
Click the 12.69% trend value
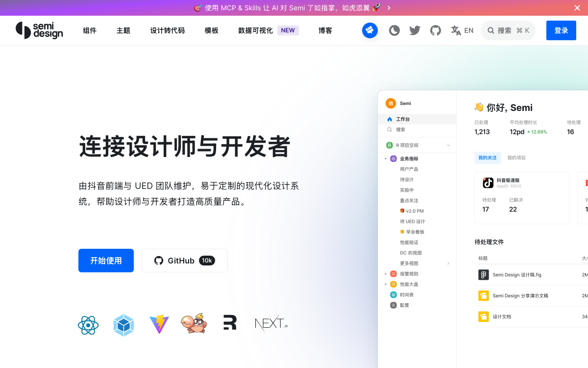pos(537,132)
